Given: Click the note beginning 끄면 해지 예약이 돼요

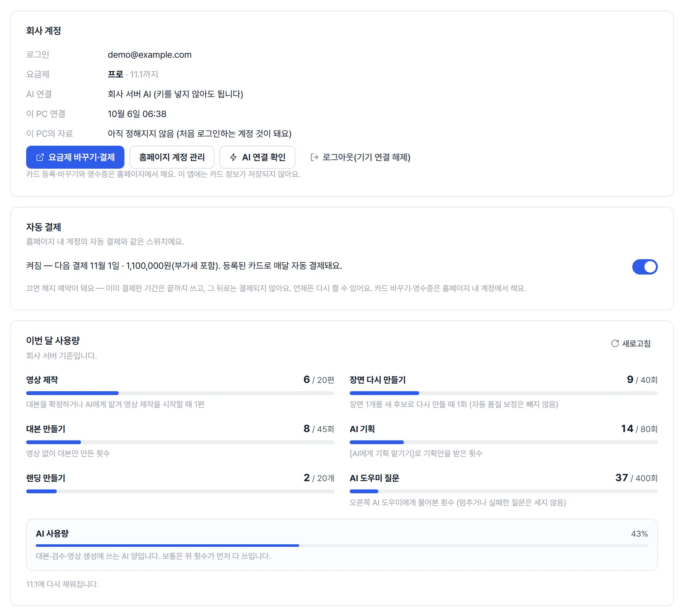Looking at the screenshot, I should click(x=276, y=288).
